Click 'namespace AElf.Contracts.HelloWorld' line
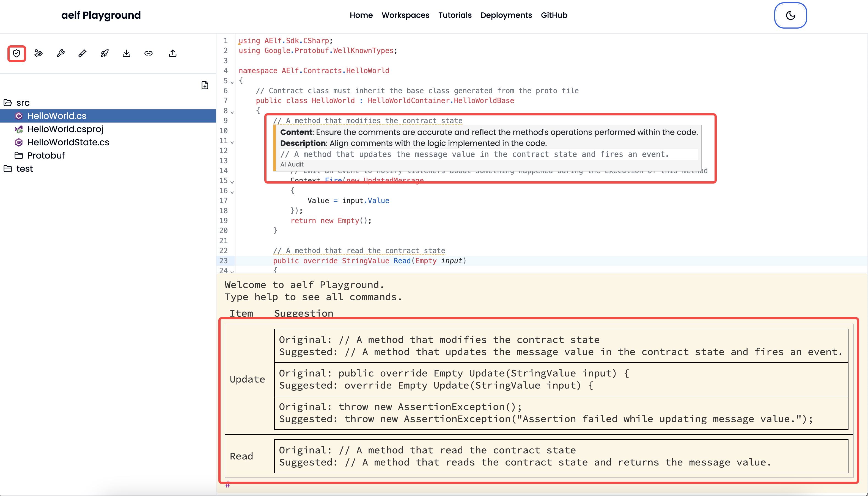The image size is (868, 496). (314, 71)
